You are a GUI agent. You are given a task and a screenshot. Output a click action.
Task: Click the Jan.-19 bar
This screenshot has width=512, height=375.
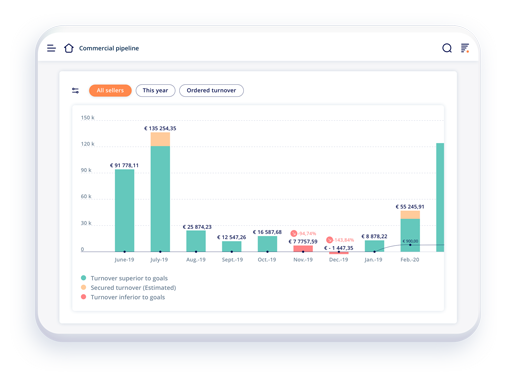pyautogui.click(x=374, y=246)
